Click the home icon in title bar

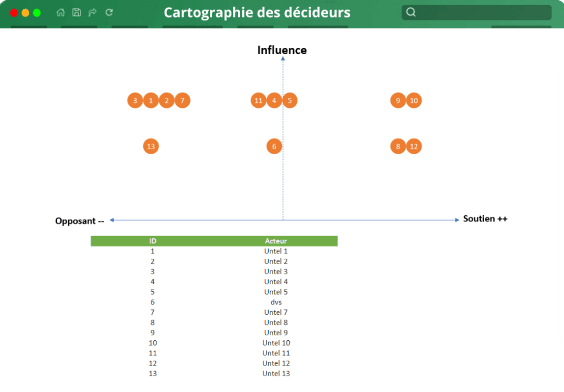click(x=61, y=13)
